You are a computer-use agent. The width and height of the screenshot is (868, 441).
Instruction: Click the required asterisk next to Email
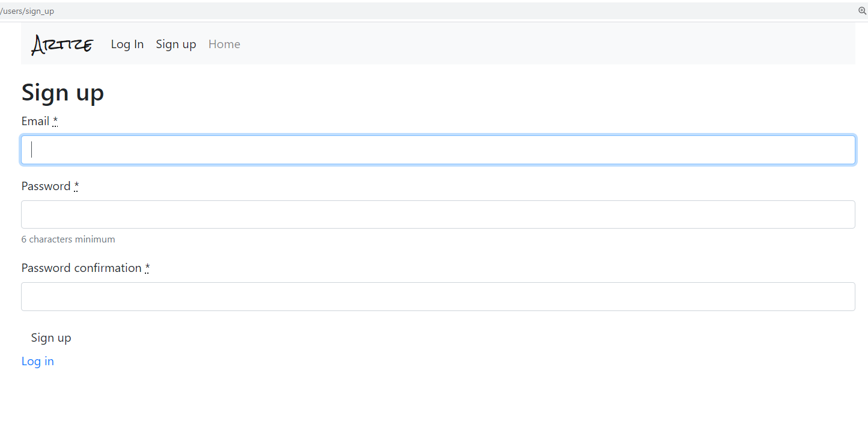click(55, 121)
